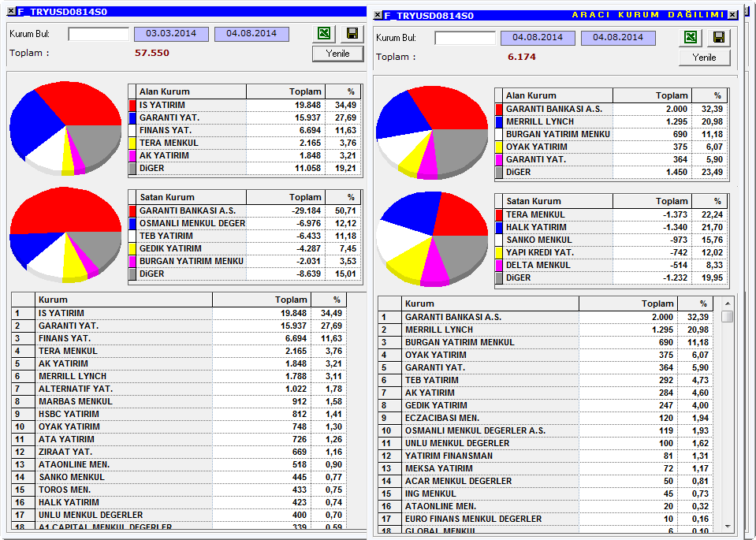Save left window data with floppy icon
Viewport: 756px width, 540px height.
[x=352, y=33]
